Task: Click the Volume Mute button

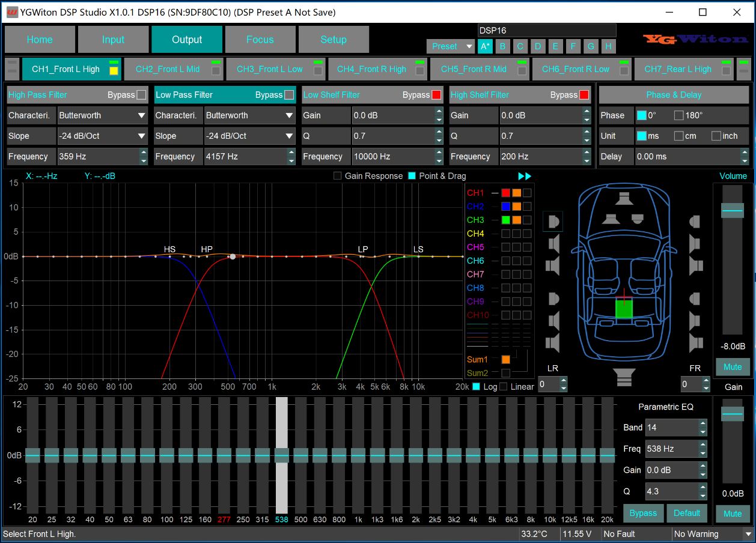Action: (733, 367)
